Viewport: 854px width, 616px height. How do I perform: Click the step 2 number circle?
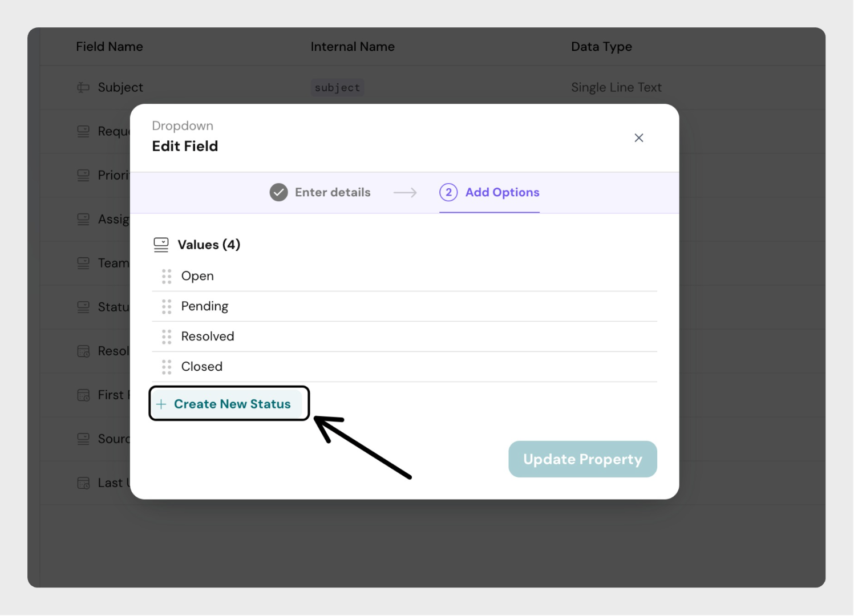pos(448,193)
